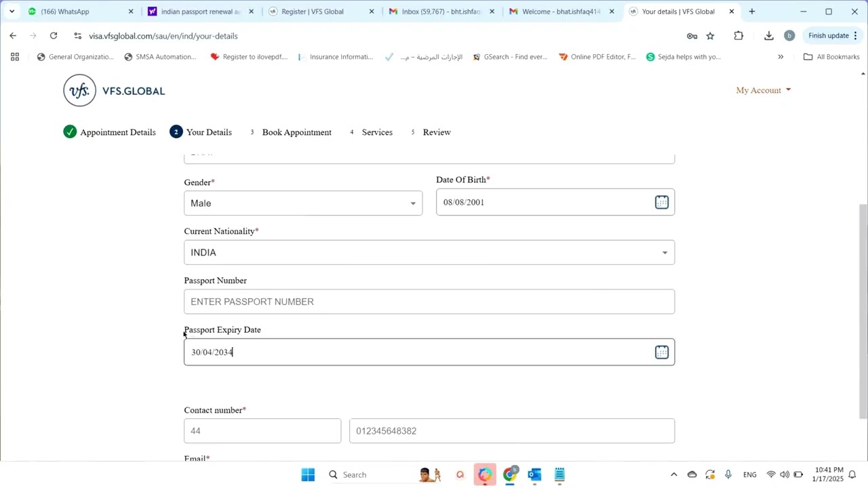Open the Chrome extensions puzzle icon
Viewport: 868px width, 488px height.
[738, 36]
